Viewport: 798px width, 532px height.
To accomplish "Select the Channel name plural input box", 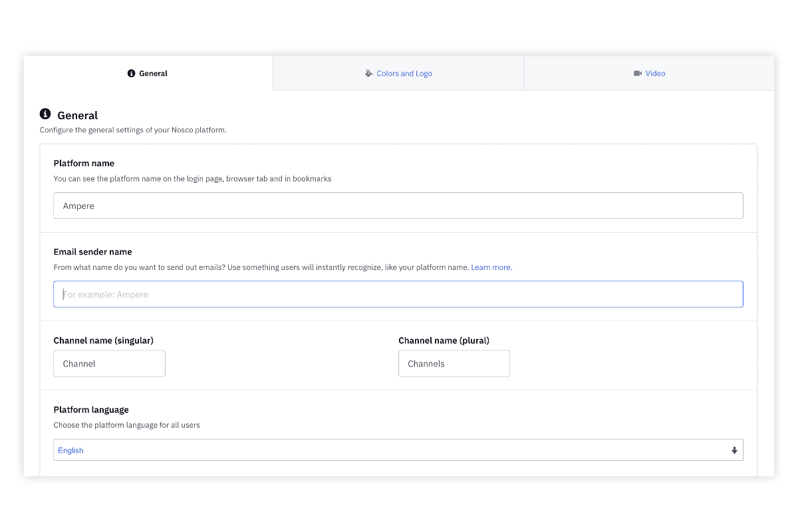I will (454, 364).
